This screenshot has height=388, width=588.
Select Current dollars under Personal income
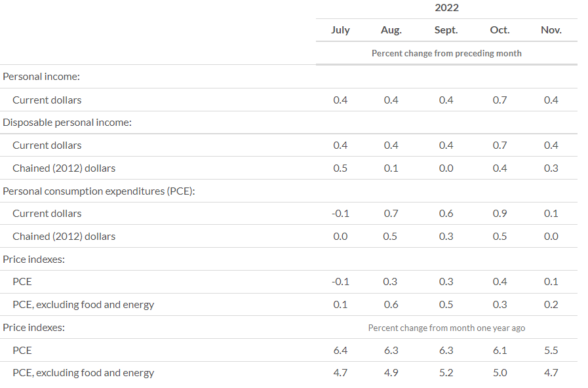[x=47, y=100]
